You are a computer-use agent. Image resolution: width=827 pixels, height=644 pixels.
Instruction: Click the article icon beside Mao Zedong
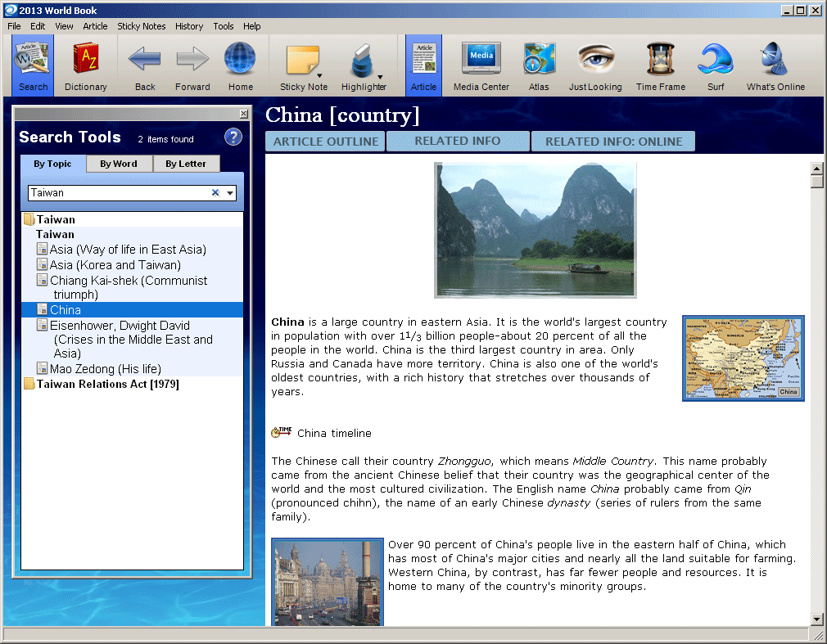(43, 368)
